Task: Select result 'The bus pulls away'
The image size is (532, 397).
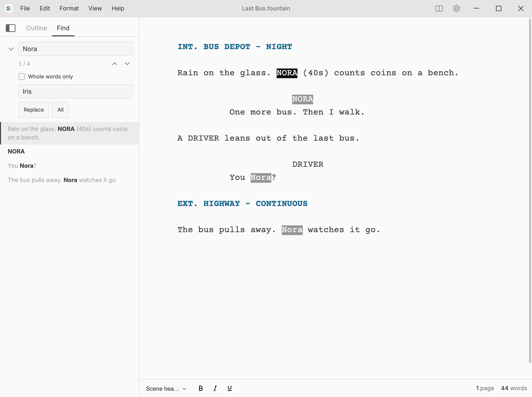Action: click(x=70, y=180)
